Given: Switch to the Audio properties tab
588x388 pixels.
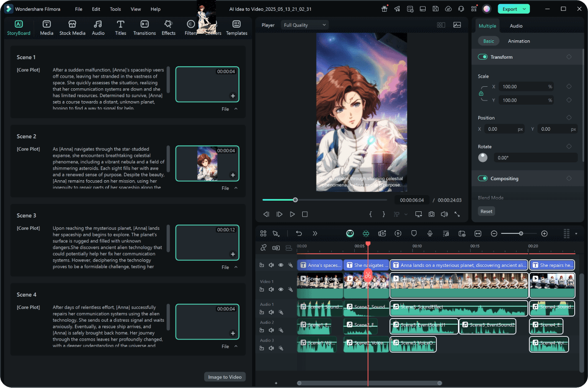Looking at the screenshot, I should click(516, 26).
